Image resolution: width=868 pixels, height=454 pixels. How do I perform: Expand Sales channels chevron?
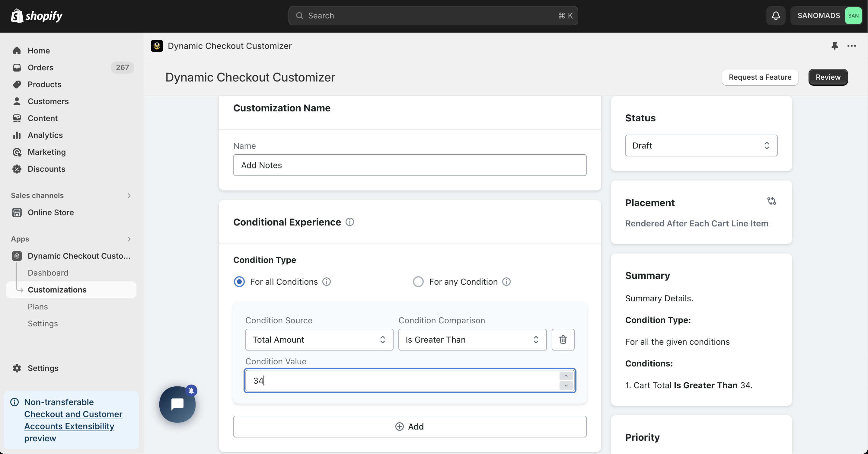pos(129,196)
